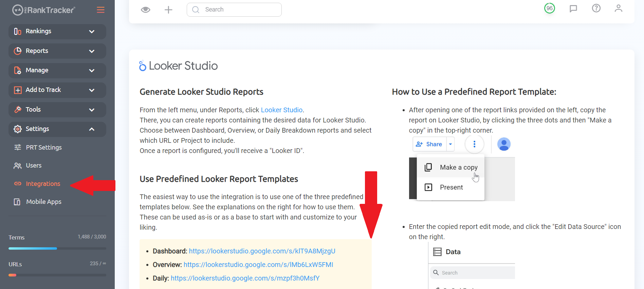Viewport: 644px width, 289px height.
Task: Collapse the Settings menu
Action: [x=57, y=129]
